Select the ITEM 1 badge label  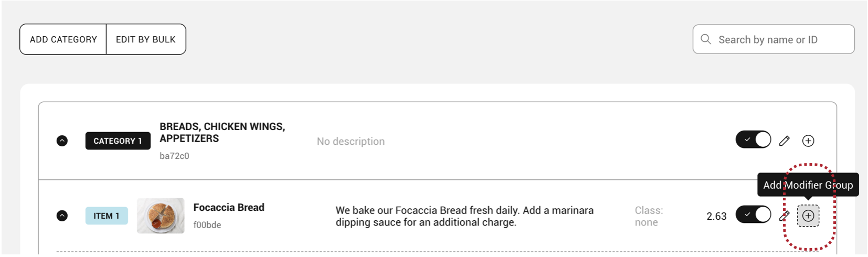(x=107, y=216)
